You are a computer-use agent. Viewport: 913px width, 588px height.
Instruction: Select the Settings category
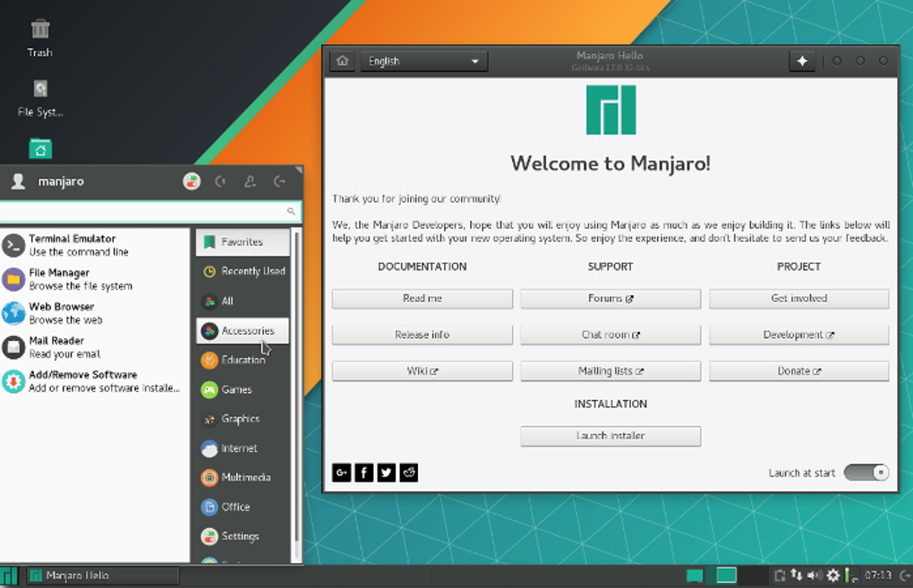point(243,536)
